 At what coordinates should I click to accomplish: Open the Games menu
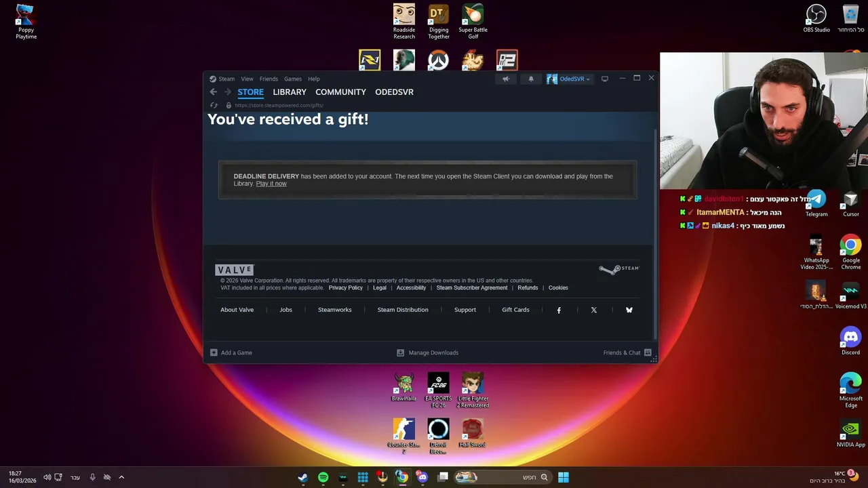293,79
